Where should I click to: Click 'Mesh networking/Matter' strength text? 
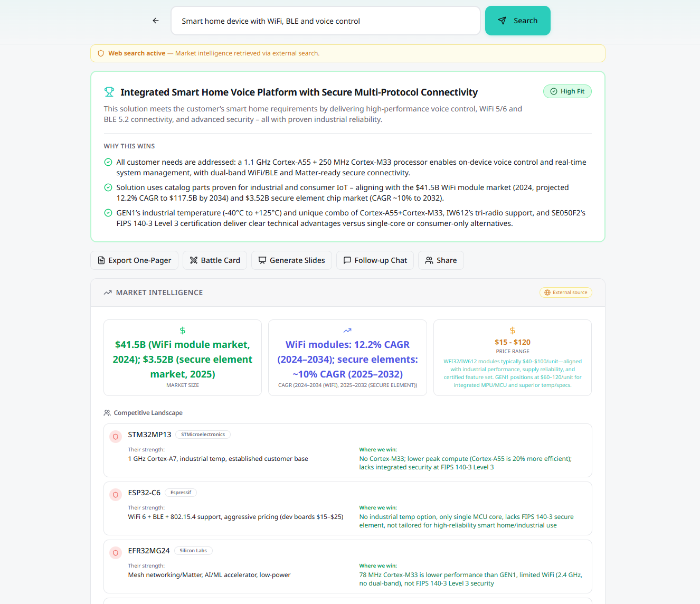pos(209,575)
